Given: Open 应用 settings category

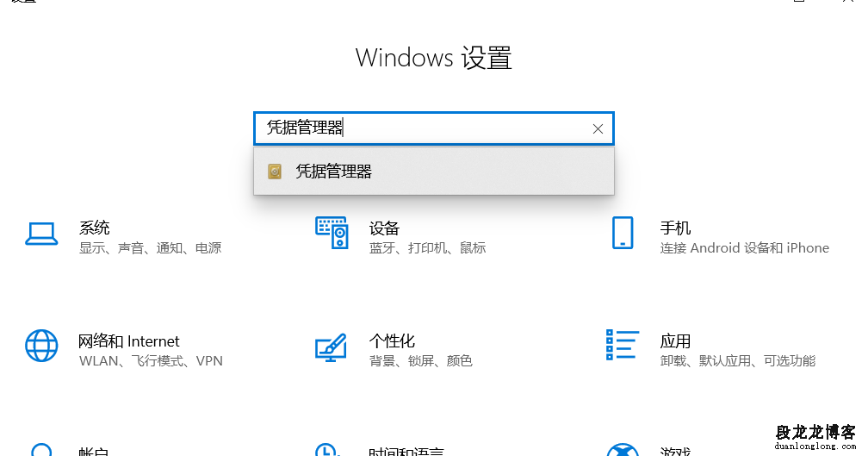Looking at the screenshot, I should (675, 340).
